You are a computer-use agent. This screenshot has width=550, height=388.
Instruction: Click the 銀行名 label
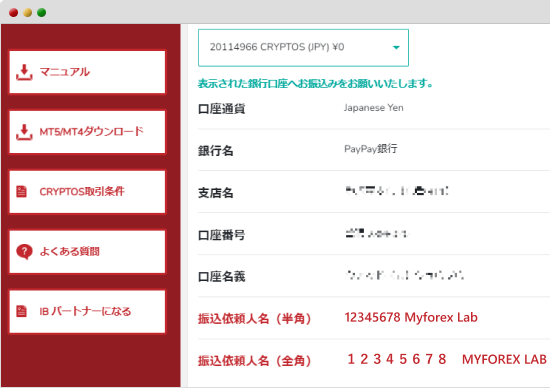(x=216, y=151)
